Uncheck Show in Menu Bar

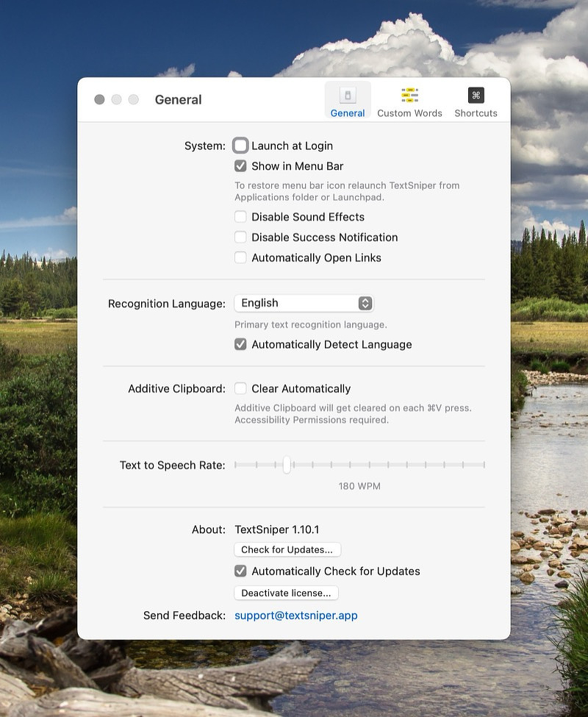coord(240,165)
